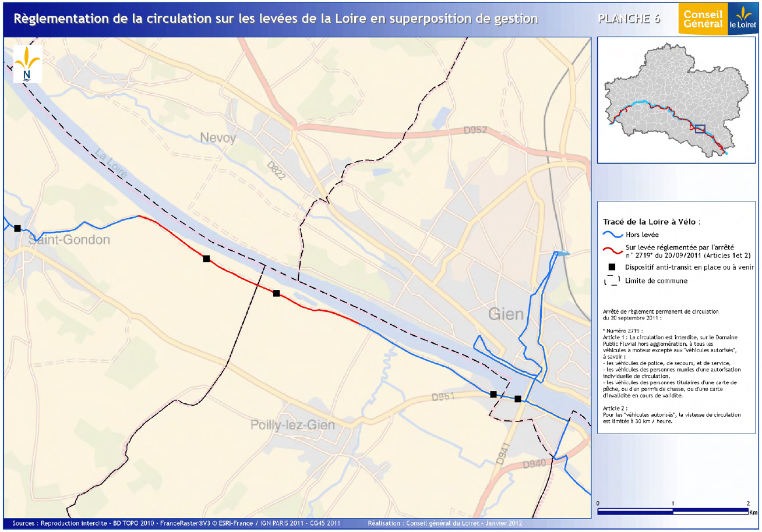Screen dimensions: 762x532
Task: Click the Loiret department overview inset map
Action: (x=676, y=100)
